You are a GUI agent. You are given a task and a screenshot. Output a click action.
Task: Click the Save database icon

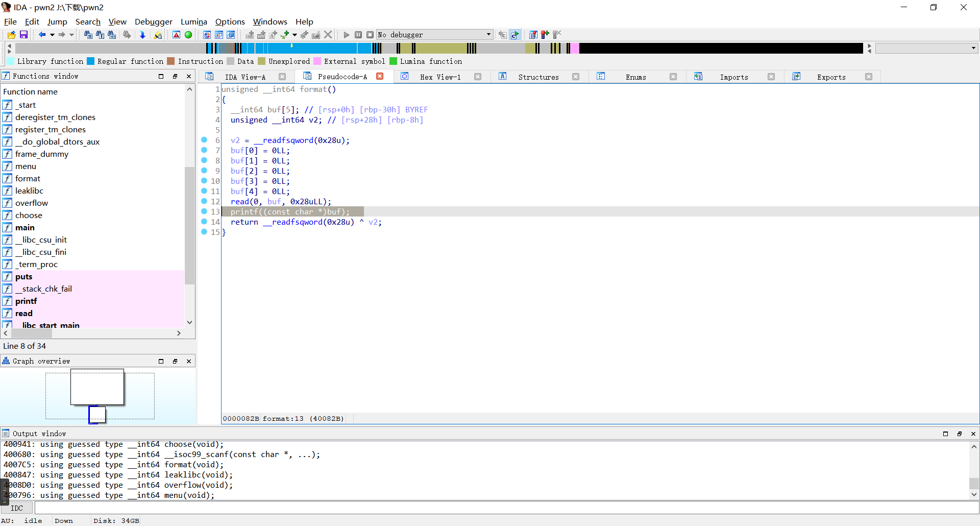coord(23,35)
